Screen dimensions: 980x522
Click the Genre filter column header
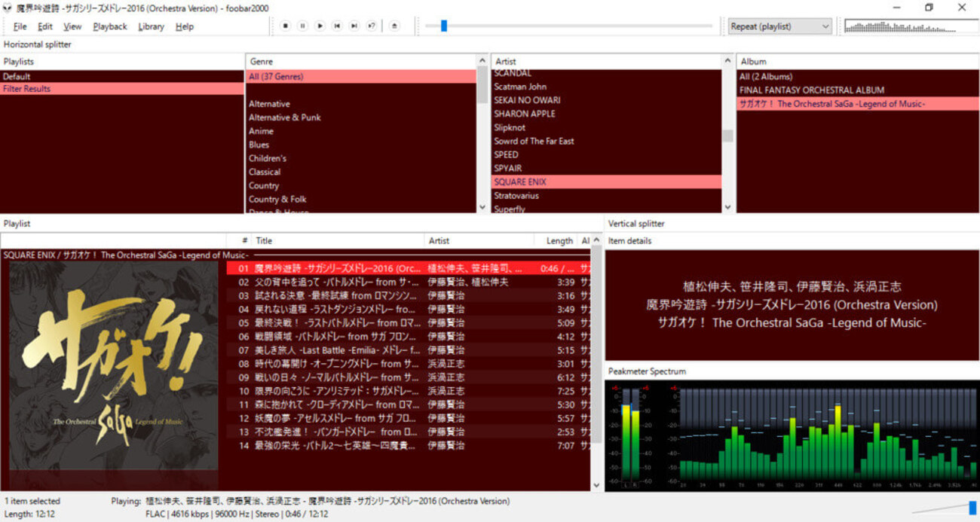click(361, 62)
